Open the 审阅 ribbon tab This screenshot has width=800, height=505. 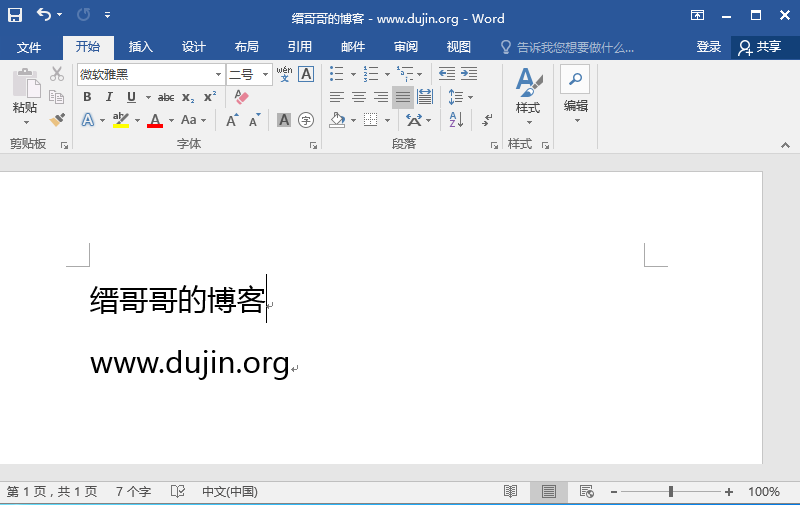click(x=406, y=47)
